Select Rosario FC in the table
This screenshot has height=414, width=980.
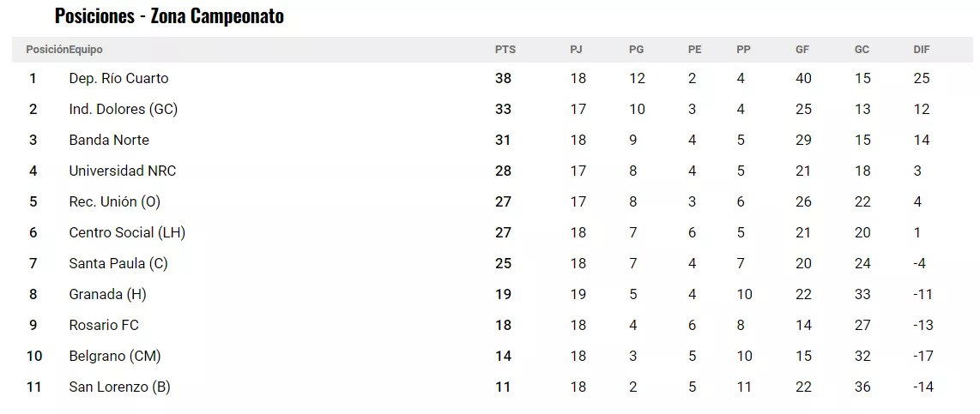pos(104,325)
